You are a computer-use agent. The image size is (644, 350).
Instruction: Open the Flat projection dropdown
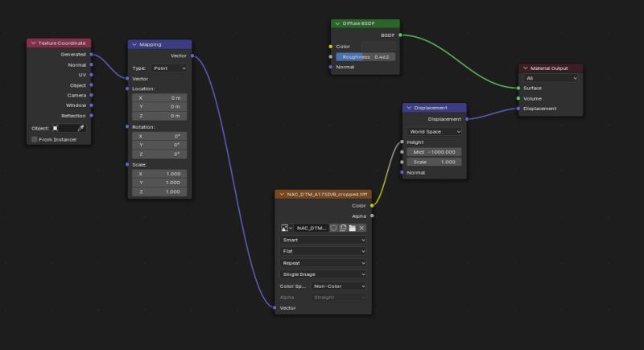(323, 251)
